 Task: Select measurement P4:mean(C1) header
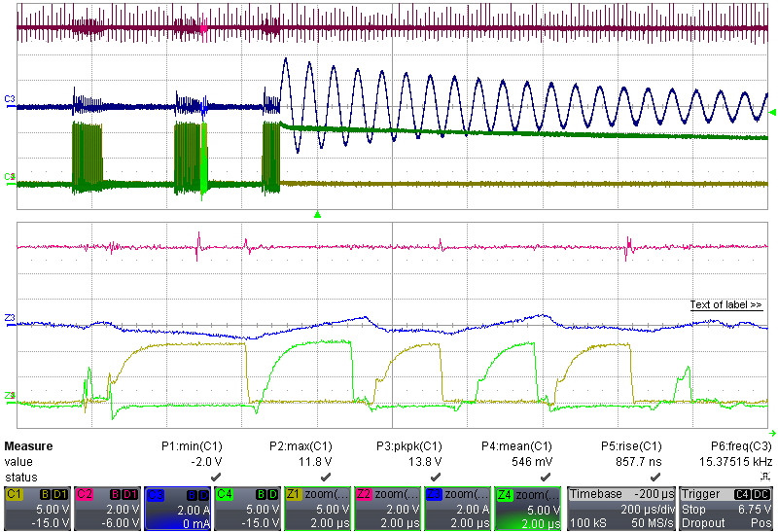[x=516, y=446]
